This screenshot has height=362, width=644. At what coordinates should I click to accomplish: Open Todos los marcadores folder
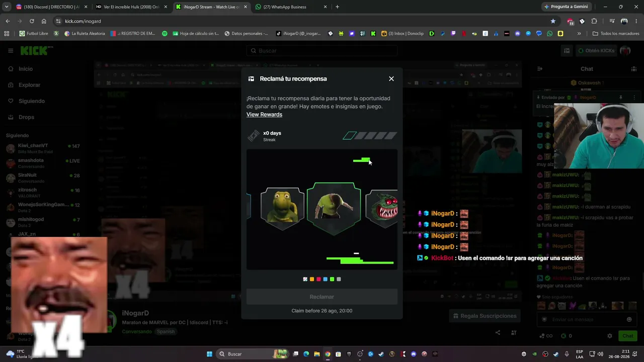point(616,34)
